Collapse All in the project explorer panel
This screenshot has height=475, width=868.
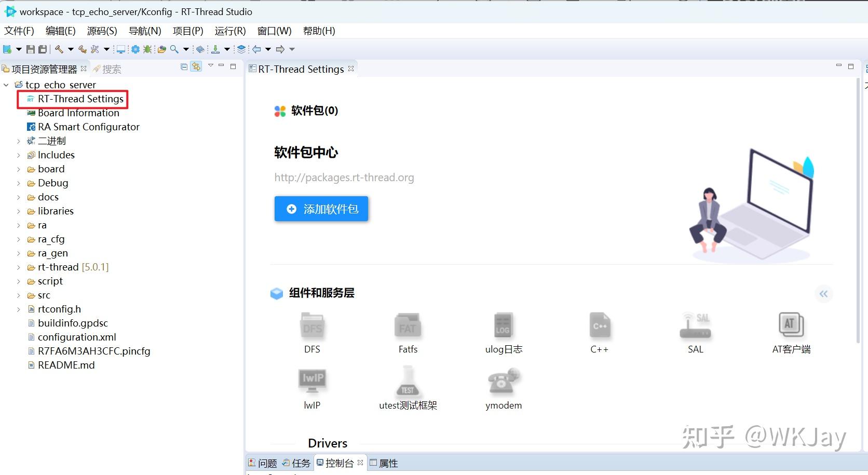click(x=183, y=66)
